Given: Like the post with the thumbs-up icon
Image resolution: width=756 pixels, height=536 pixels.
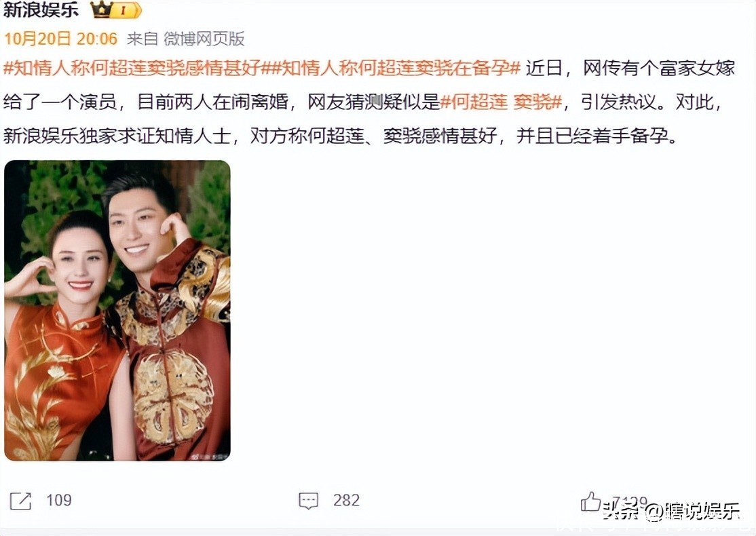Looking at the screenshot, I should [590, 501].
